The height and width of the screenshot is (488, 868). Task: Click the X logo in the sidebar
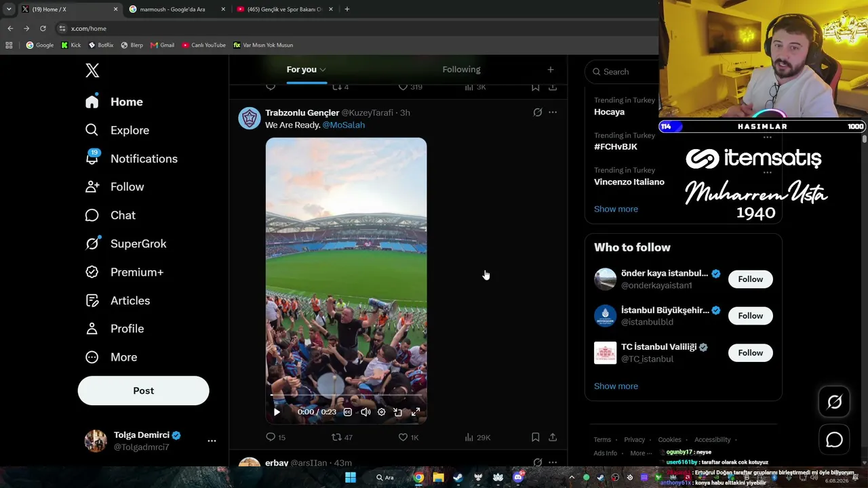pyautogui.click(x=92, y=70)
